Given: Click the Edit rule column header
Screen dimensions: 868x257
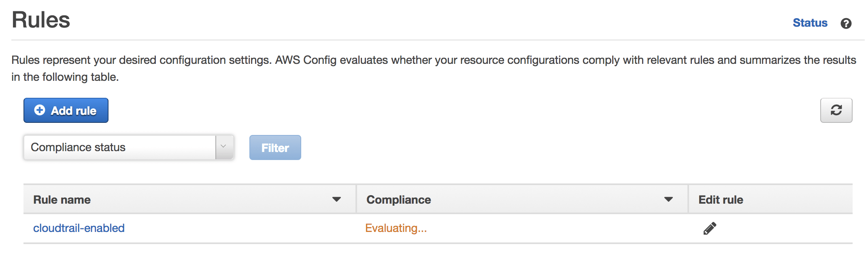Looking at the screenshot, I should 721,200.
